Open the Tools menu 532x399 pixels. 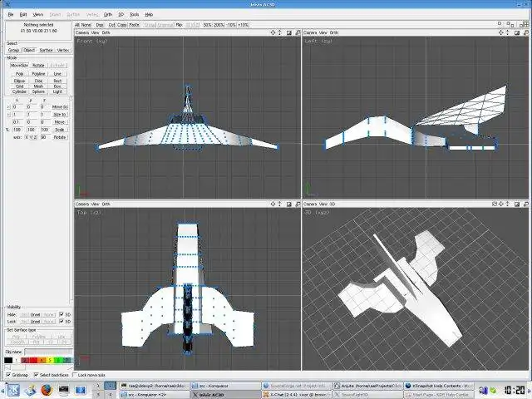tap(135, 15)
